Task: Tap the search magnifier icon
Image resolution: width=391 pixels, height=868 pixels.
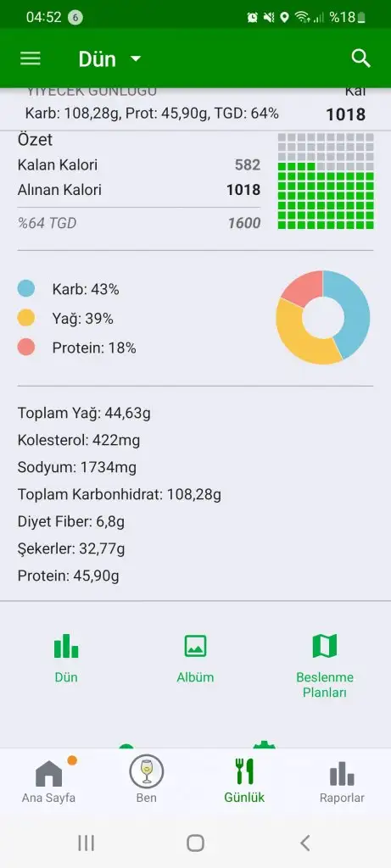Action: tap(361, 58)
